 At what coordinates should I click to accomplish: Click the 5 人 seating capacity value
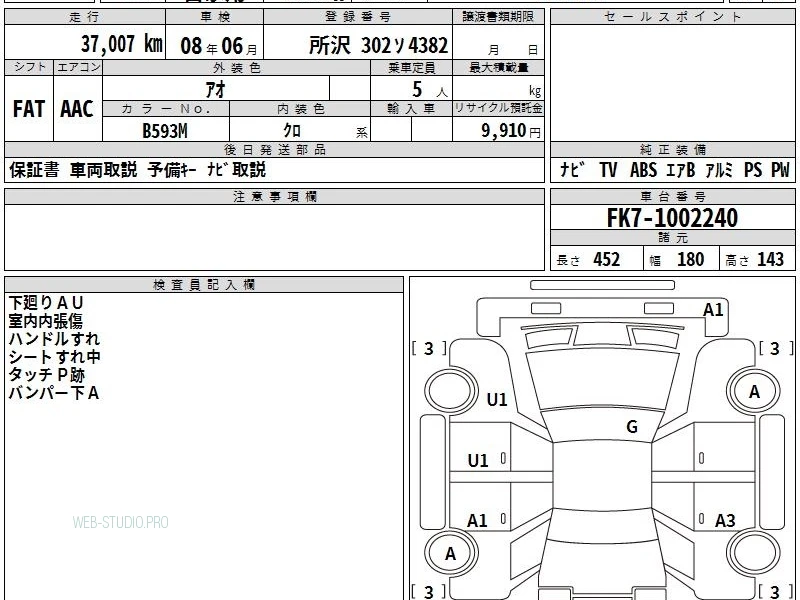coord(430,90)
